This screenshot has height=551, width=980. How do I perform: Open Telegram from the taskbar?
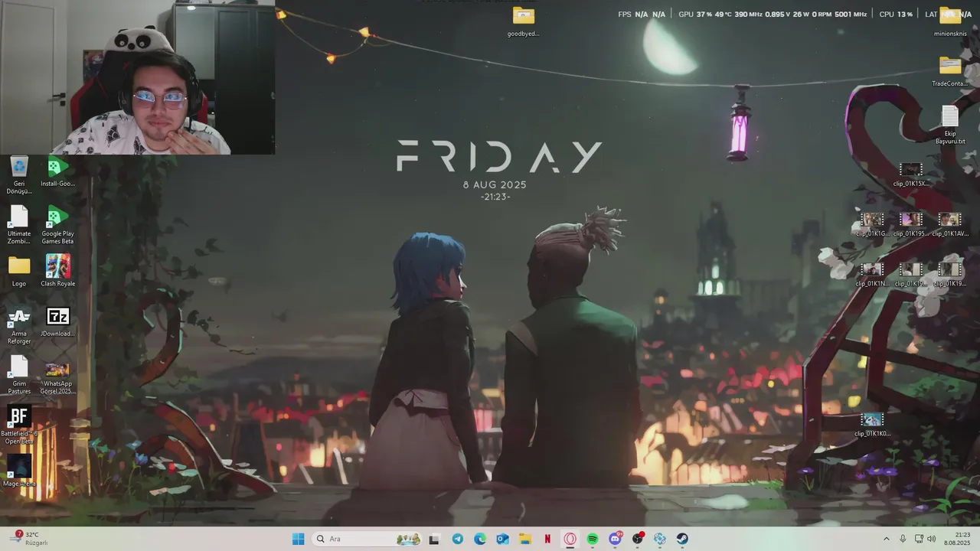457,539
